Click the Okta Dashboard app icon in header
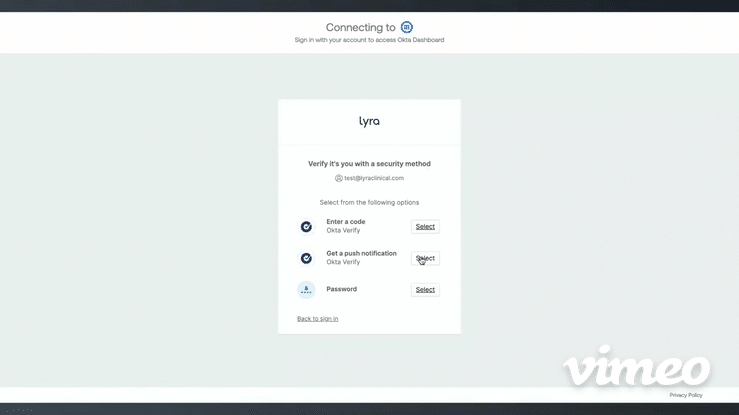Image resolution: width=739 pixels, height=415 pixels. [406, 27]
